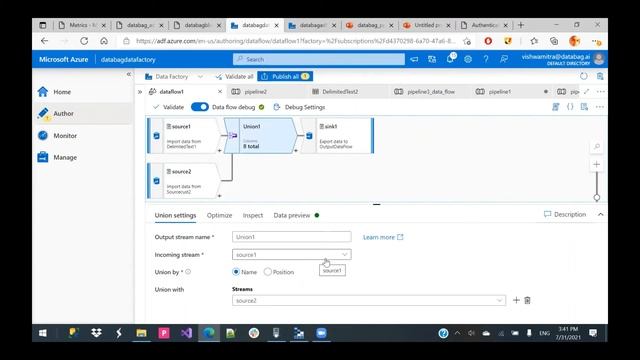This screenshot has height=360, width=640.
Task: Open Debug Settings
Action: [299, 107]
